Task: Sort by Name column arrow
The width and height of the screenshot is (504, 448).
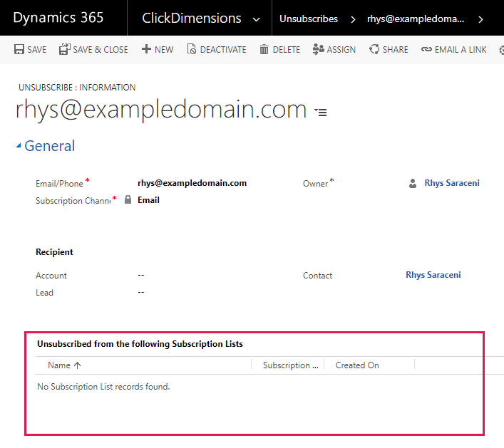Action: point(77,365)
